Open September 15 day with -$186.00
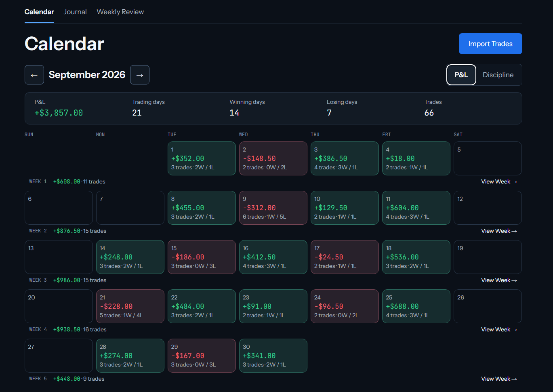This screenshot has width=553, height=392. [x=202, y=257]
